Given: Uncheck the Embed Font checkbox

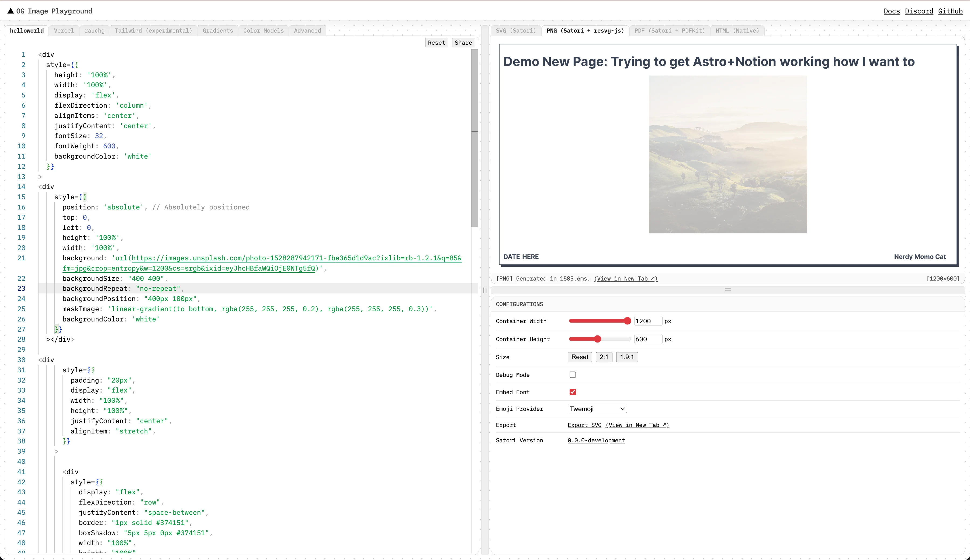Looking at the screenshot, I should 572,392.
